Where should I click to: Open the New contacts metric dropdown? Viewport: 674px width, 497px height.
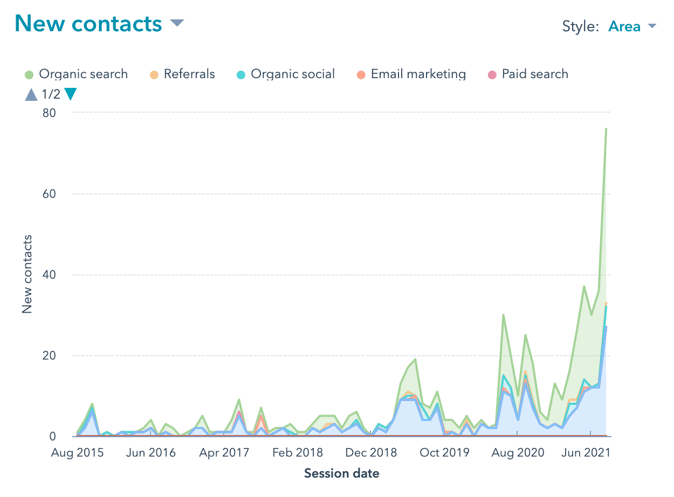(99, 24)
